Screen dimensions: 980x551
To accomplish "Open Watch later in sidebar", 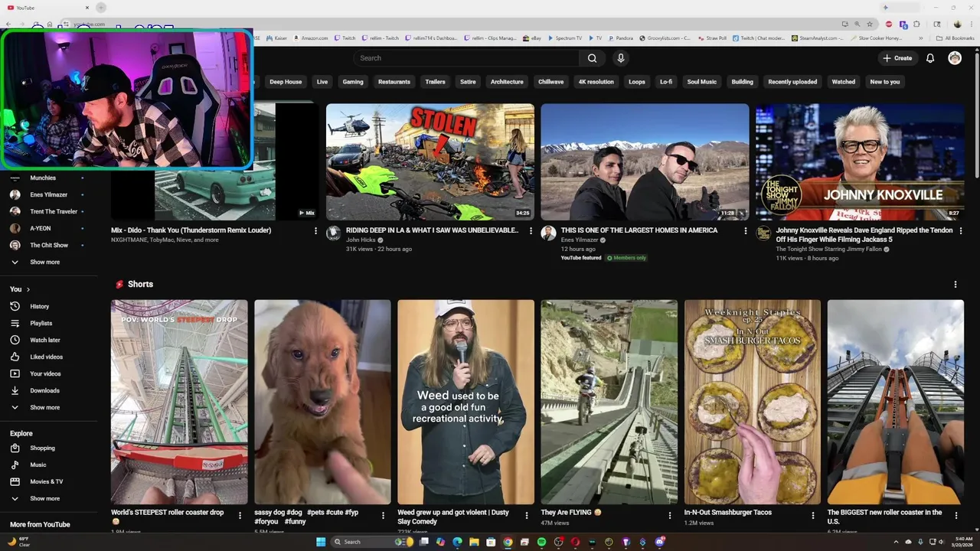I will click(46, 340).
